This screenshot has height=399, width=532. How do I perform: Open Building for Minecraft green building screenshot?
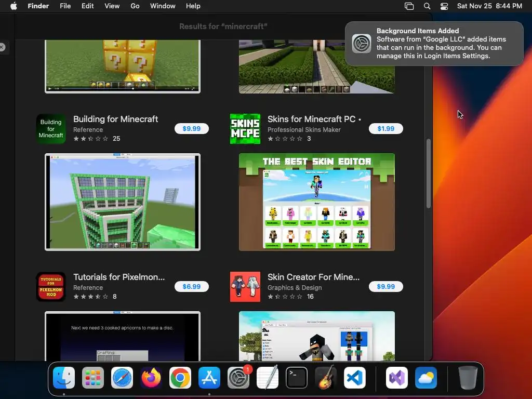tap(123, 202)
